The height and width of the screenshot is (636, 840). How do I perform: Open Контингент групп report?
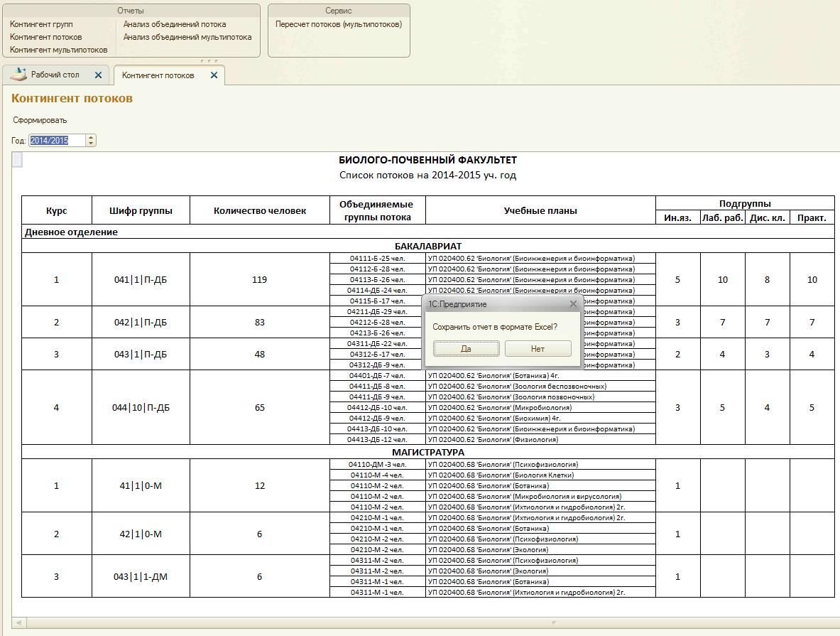coord(41,24)
